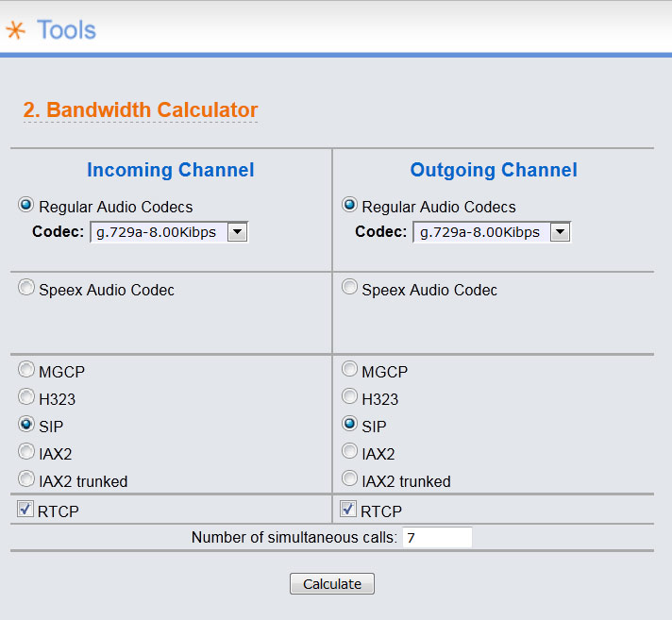Choose IAX2 trunked for Incoming Channel
Image resolution: width=672 pixels, height=620 pixels.
click(26, 479)
